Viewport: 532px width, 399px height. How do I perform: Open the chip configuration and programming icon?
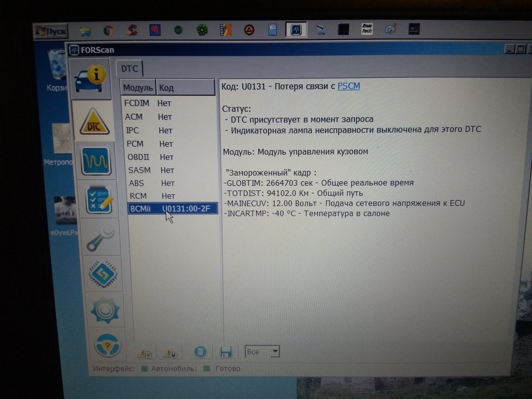click(103, 274)
